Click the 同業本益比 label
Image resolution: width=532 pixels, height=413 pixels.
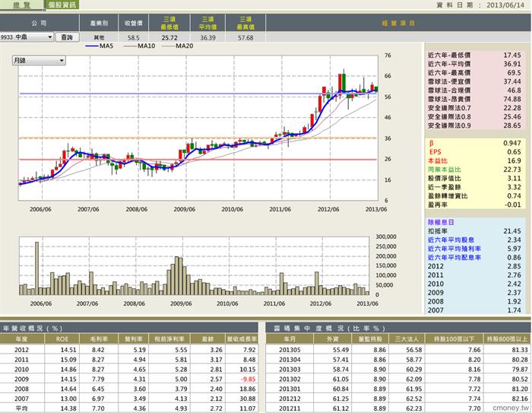[444, 170]
